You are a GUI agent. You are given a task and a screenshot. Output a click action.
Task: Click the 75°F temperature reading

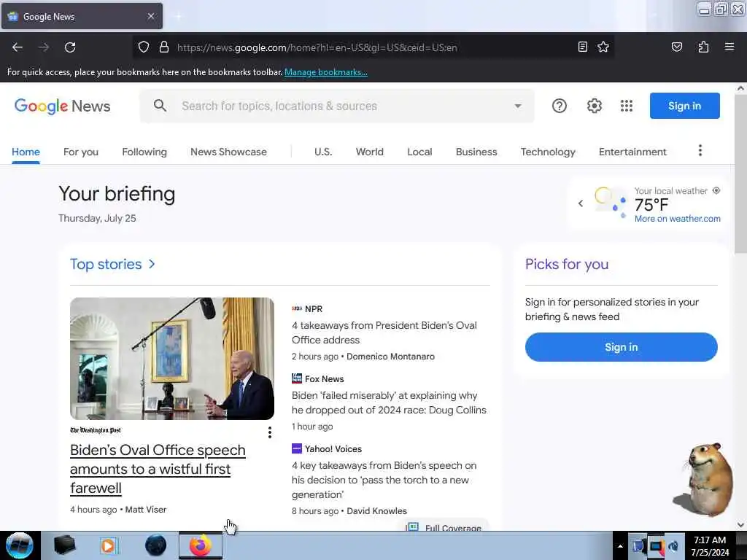click(651, 205)
